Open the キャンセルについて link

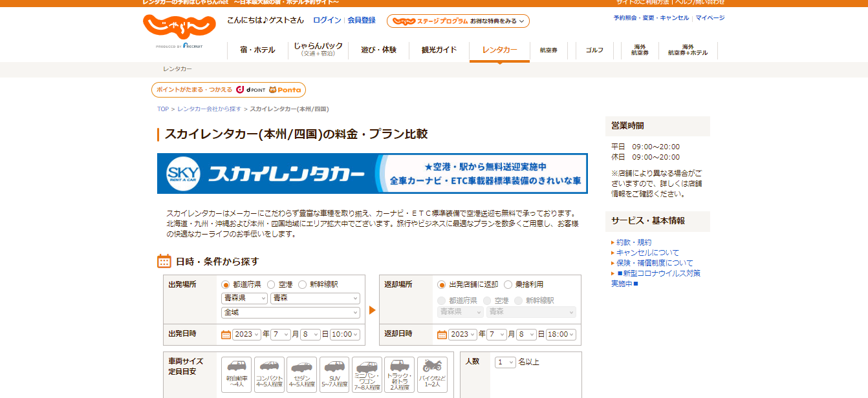point(647,253)
